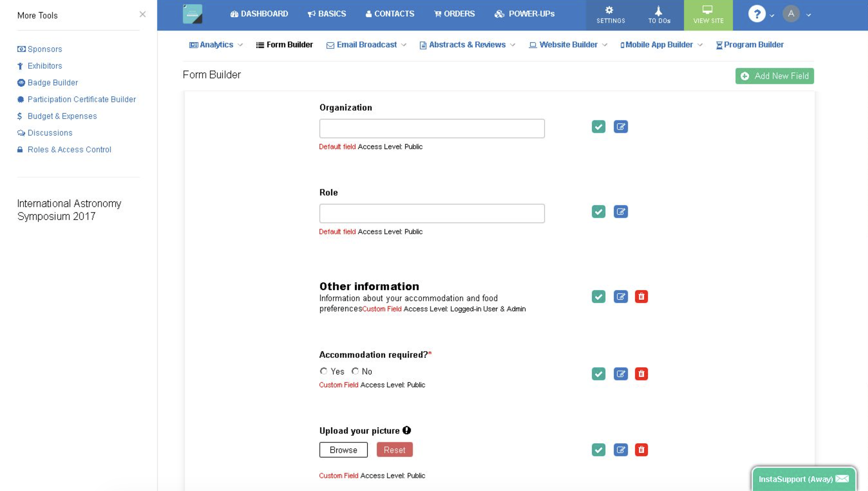Open the Power-Ups menu
Screen dimensions: 868x491
524,14
